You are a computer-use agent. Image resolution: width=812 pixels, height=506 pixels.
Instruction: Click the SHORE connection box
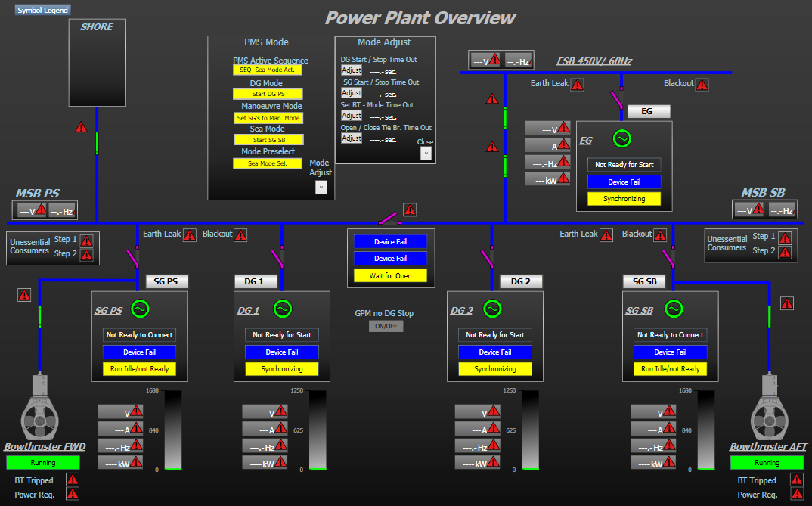tap(97, 63)
